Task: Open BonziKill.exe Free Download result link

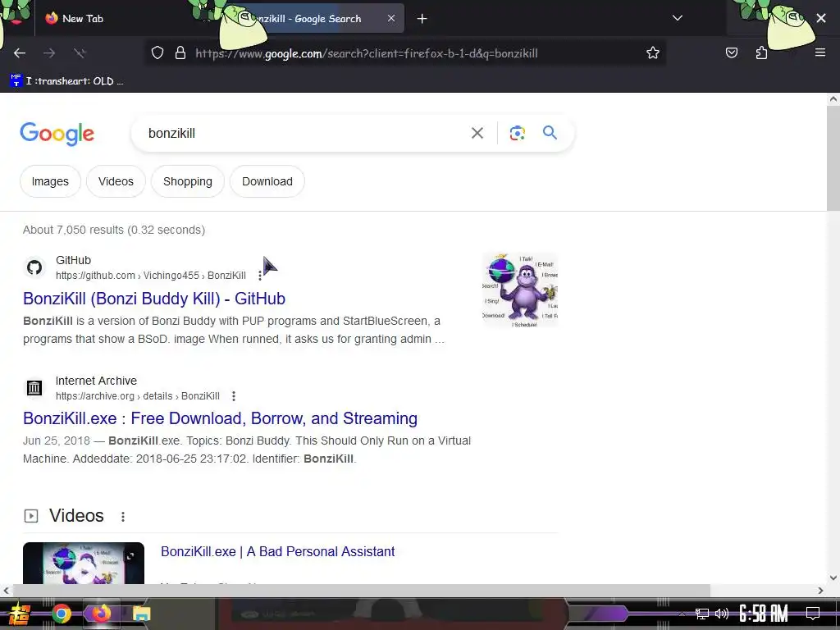Action: click(220, 418)
